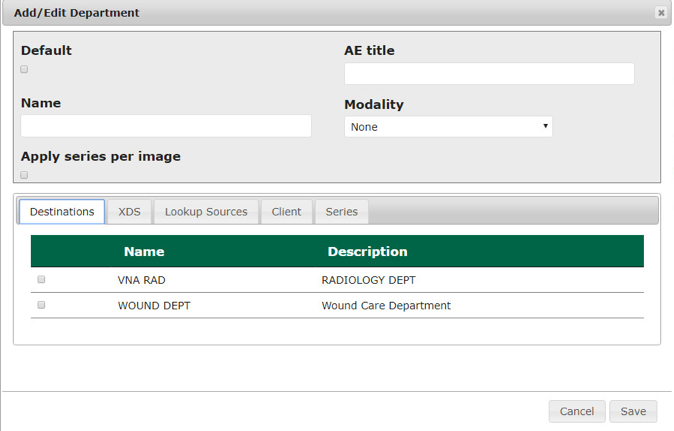Check the VNA RAD destination checkbox
Viewport: 674px width, 431px height.
[x=41, y=280]
